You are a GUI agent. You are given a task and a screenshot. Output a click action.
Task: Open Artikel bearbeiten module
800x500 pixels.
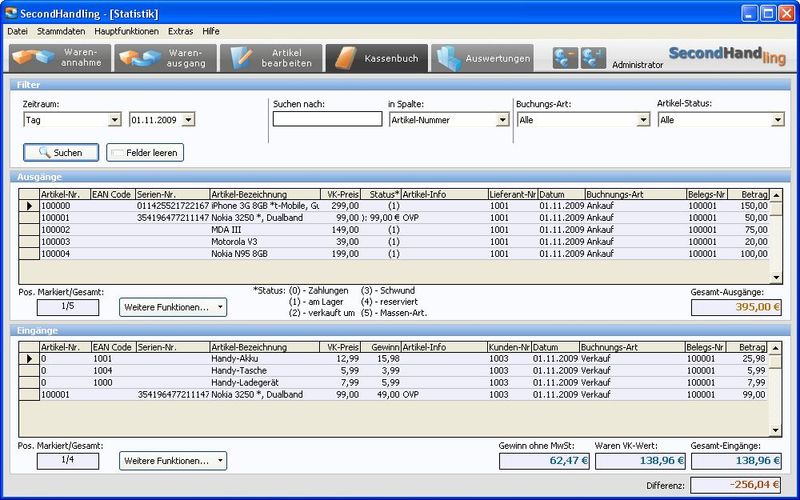point(271,58)
